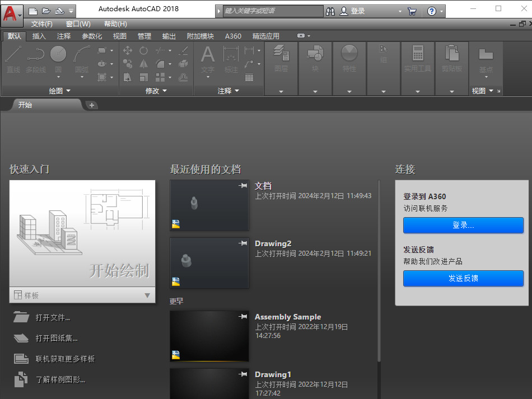532x399 pixels.
Task: Expand the help dropdown arrow
Action: [x=441, y=11]
